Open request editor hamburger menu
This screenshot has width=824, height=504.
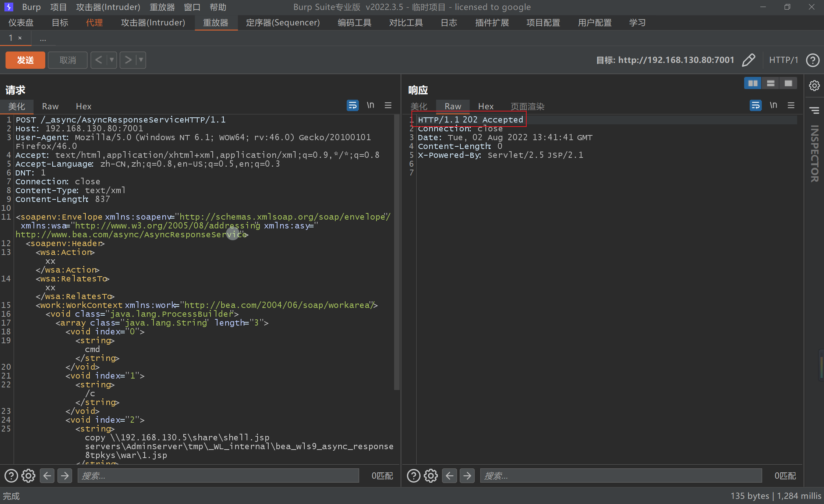point(388,106)
